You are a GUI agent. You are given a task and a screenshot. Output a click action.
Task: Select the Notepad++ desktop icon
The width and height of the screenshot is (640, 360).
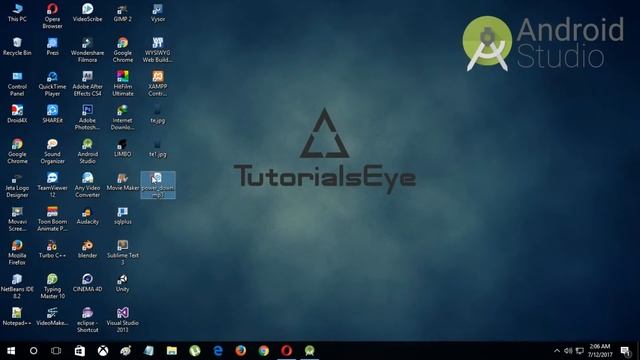pos(17,317)
